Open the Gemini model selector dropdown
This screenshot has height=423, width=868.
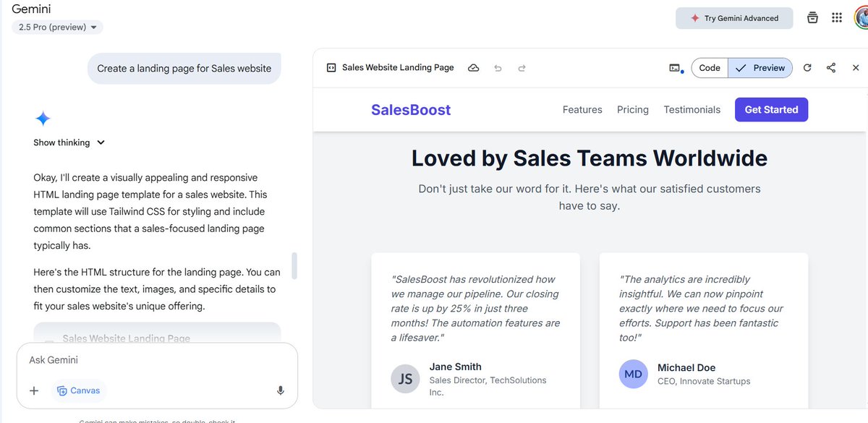pos(57,27)
